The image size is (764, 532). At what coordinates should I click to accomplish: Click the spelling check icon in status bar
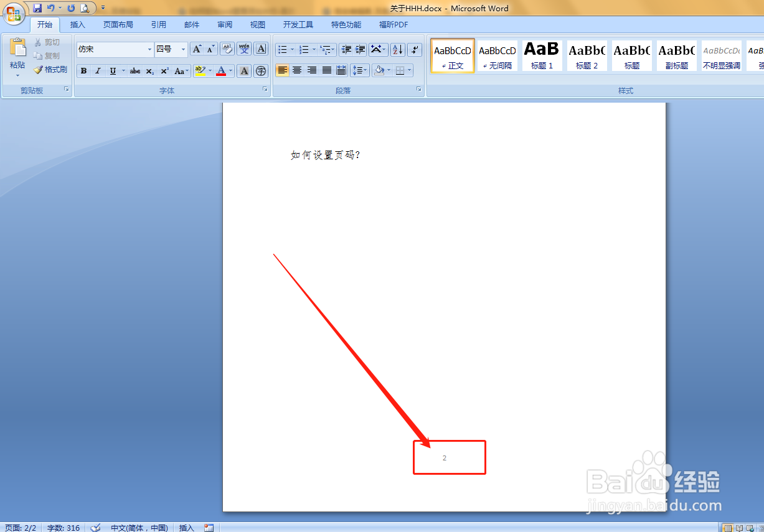tap(95, 528)
